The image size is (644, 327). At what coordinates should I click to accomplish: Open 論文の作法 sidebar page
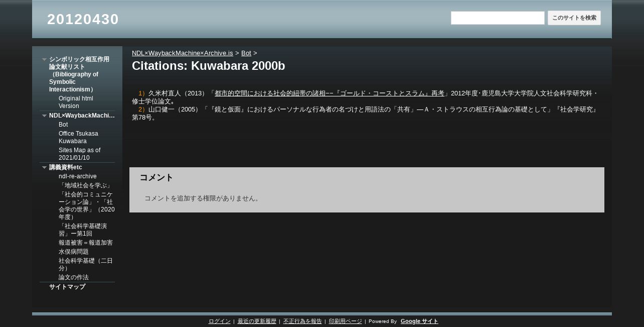tap(74, 277)
